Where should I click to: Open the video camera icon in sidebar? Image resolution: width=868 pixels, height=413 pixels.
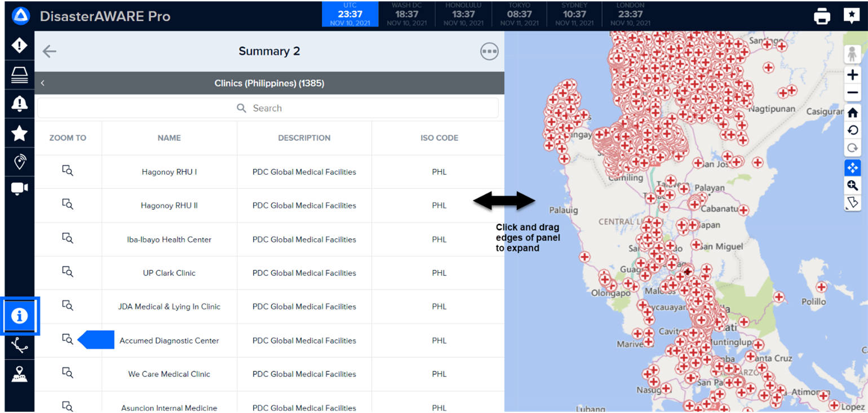20,188
